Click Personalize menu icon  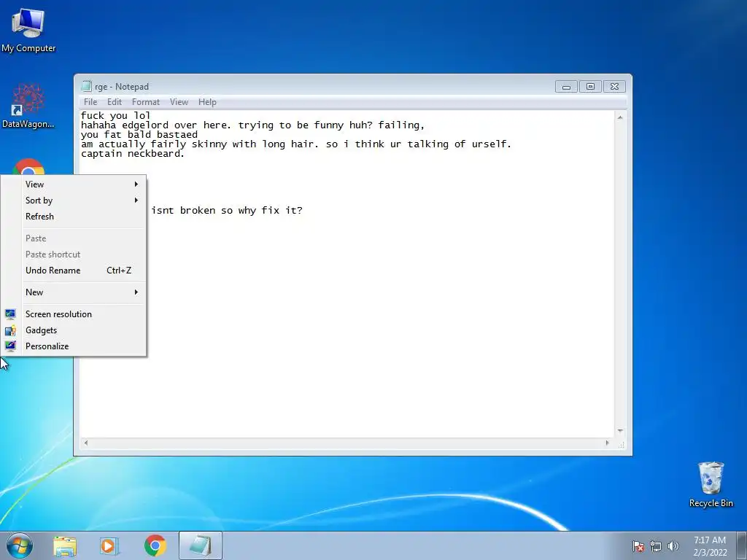pos(10,346)
